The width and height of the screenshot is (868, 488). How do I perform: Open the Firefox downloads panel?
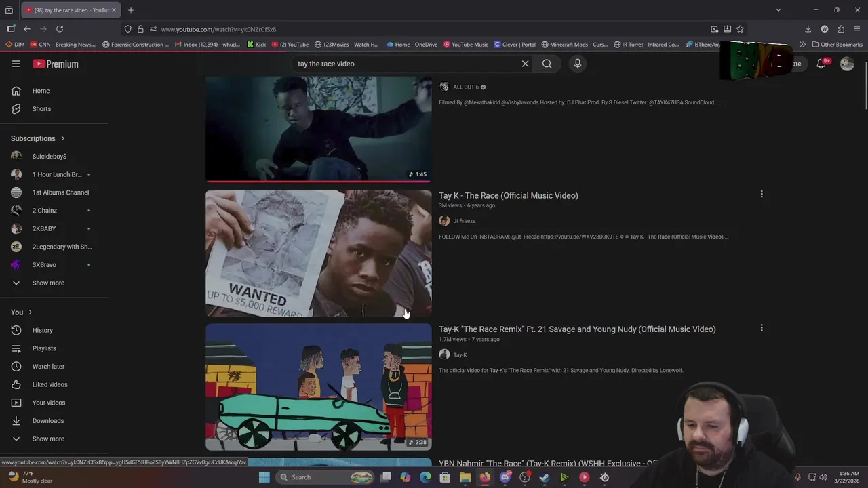(x=808, y=29)
